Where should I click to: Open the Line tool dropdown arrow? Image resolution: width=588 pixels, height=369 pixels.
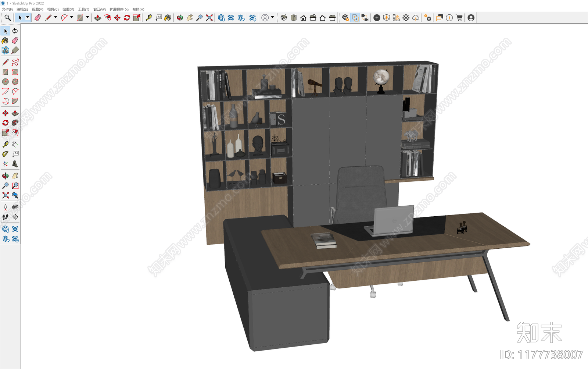pyautogui.click(x=55, y=17)
